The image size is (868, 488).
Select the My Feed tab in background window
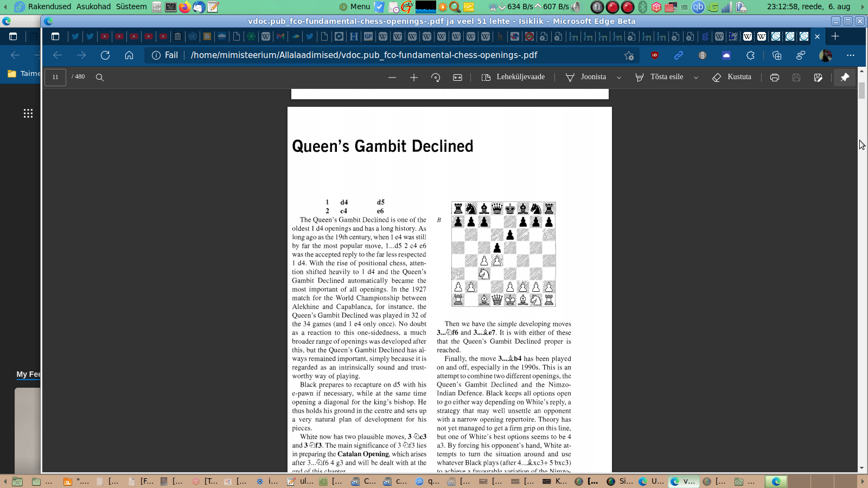pos(28,374)
